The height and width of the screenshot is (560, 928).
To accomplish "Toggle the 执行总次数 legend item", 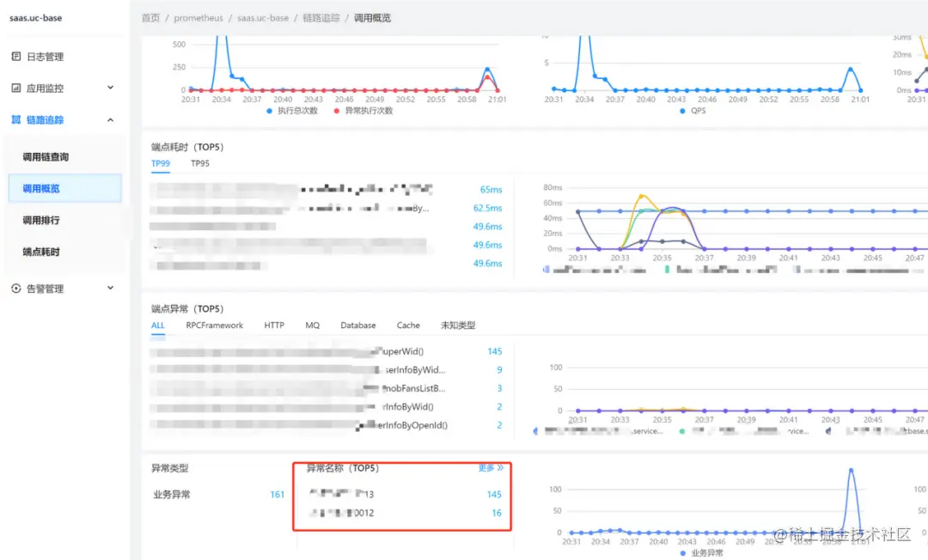I will 292,111.
